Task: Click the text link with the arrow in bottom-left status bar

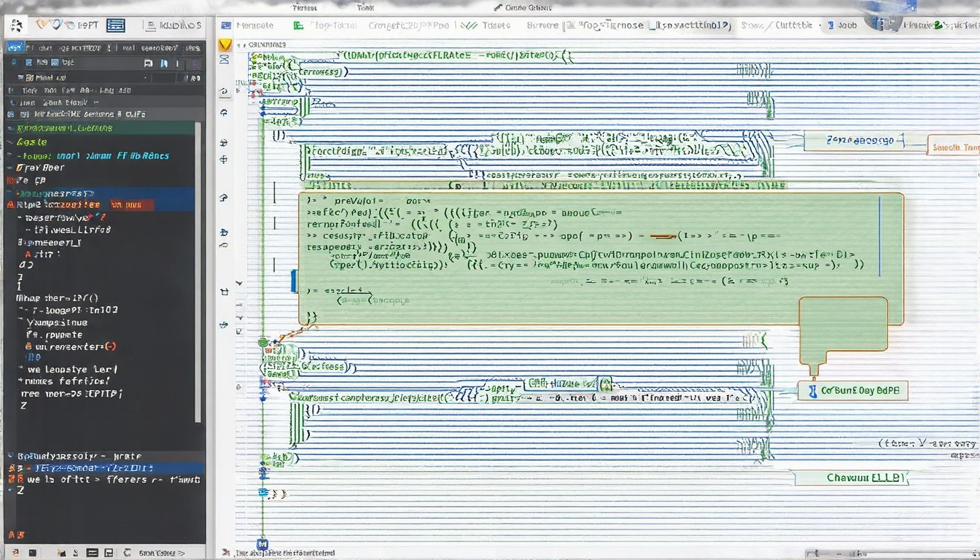Action: [x=162, y=553]
